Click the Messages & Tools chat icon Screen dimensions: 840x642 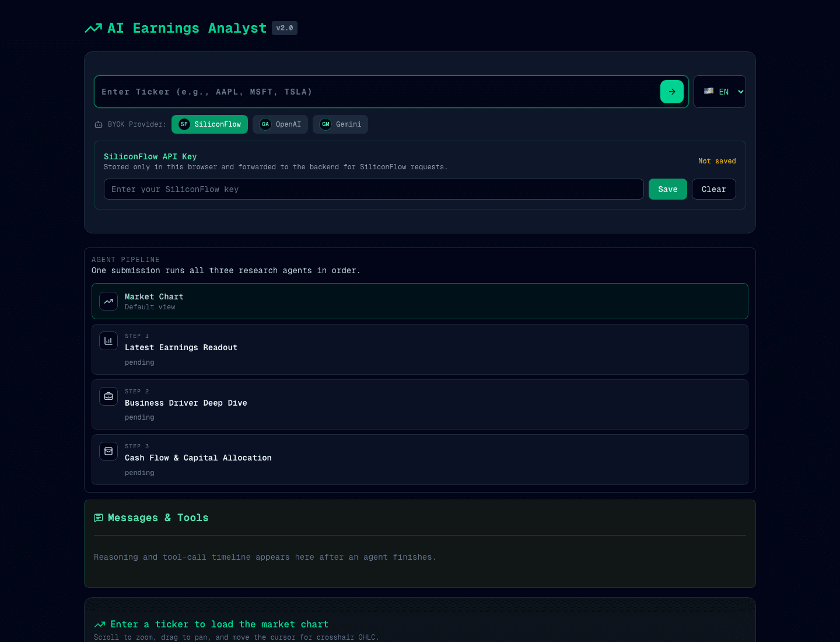pos(99,518)
